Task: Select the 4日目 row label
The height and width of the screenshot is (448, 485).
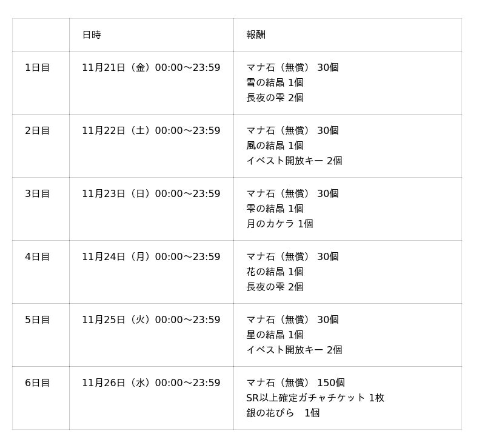Action: [38, 257]
